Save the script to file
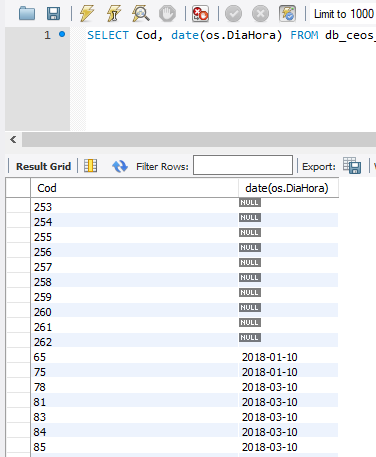Viewport: 376px width, 457px height. coord(53,14)
